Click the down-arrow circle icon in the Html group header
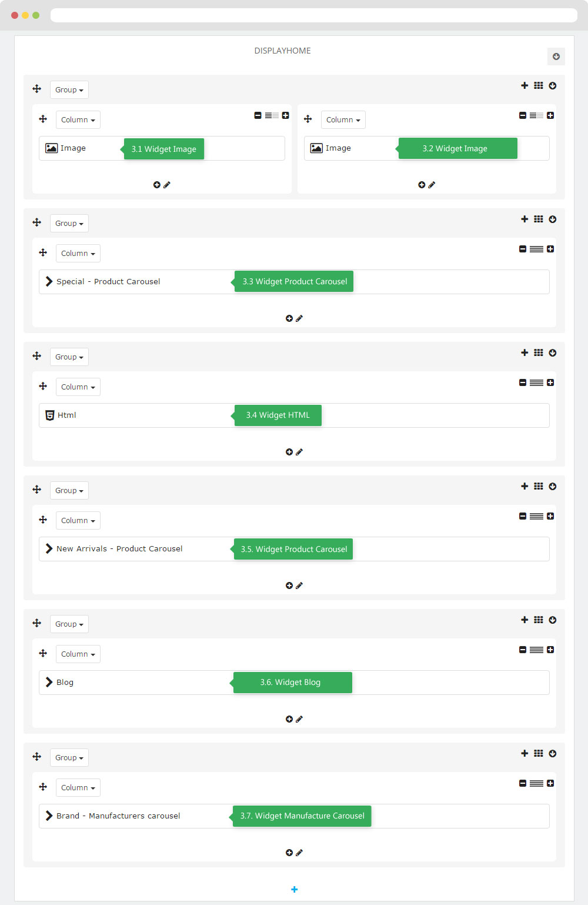The height and width of the screenshot is (905, 588). pos(553,352)
